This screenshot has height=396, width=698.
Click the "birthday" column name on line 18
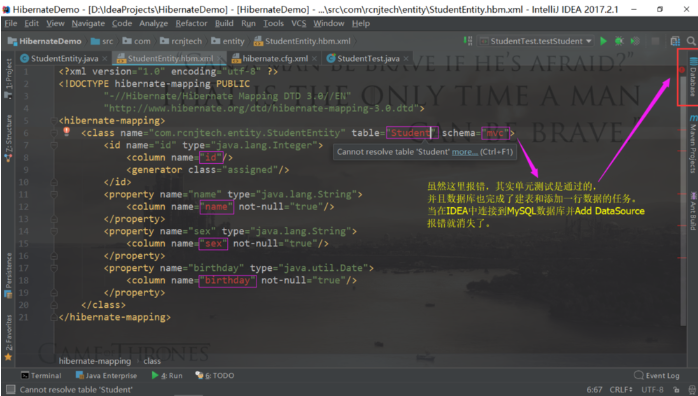227,281
